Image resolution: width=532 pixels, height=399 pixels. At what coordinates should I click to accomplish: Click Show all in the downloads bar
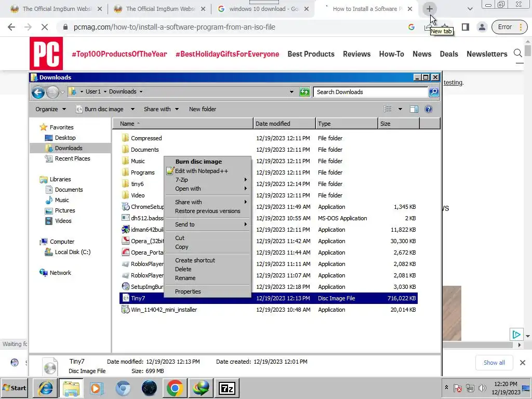pyautogui.click(x=494, y=362)
